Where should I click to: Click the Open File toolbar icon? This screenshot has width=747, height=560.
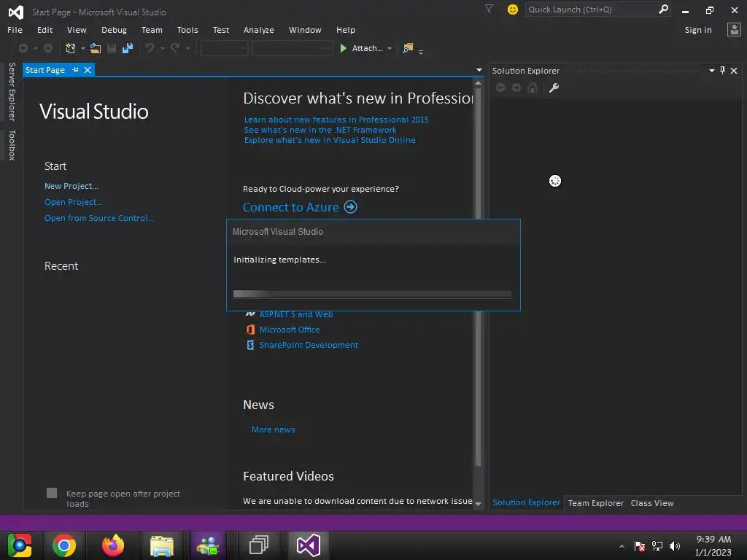[x=96, y=48]
